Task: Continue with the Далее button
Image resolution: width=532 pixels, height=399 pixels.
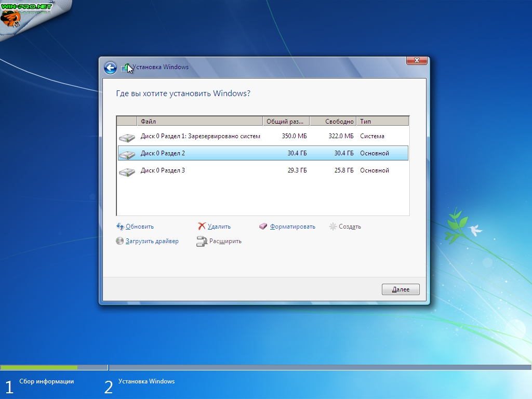Action: pyautogui.click(x=401, y=289)
